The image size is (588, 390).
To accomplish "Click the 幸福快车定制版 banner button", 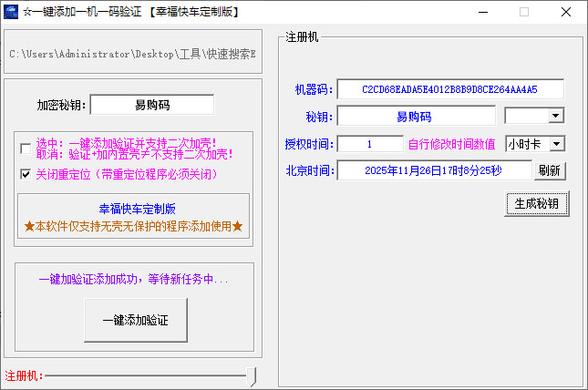I will (x=133, y=216).
